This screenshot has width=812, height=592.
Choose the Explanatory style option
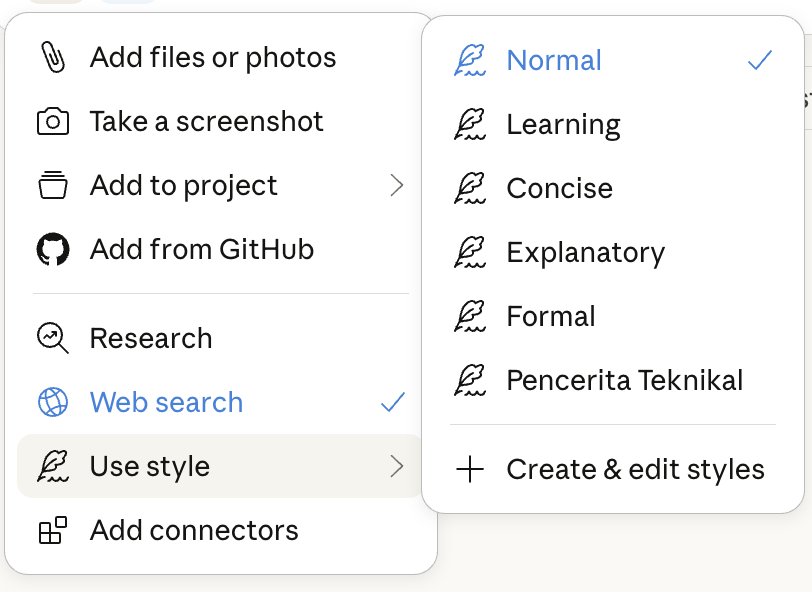(x=585, y=252)
